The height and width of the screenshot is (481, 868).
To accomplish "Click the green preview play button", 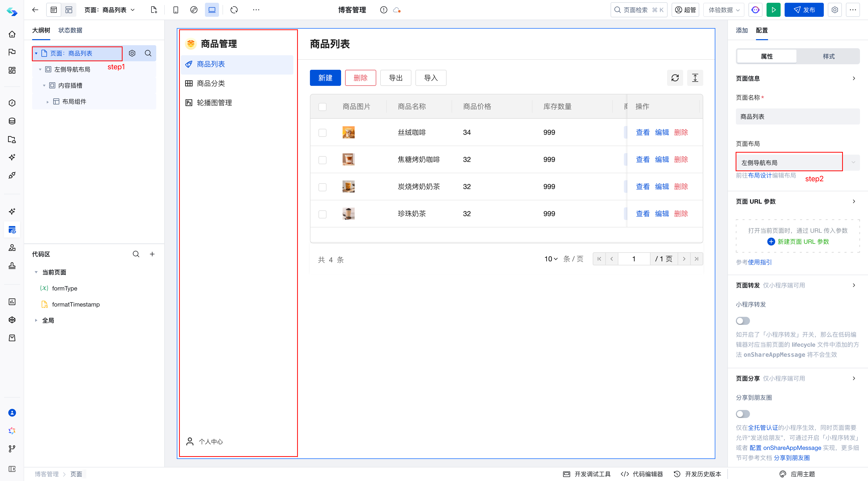I will (x=774, y=10).
